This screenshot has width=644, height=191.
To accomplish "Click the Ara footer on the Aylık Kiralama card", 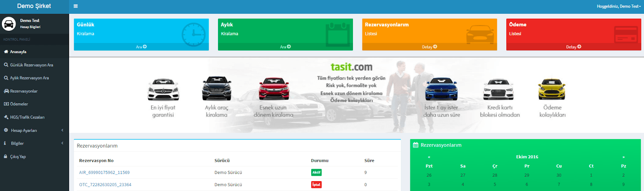I will click(x=286, y=47).
